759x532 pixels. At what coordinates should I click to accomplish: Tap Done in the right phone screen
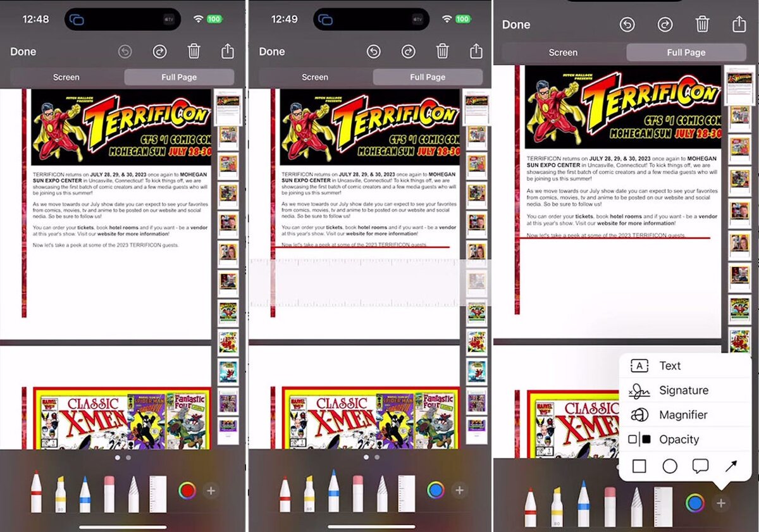[516, 25]
